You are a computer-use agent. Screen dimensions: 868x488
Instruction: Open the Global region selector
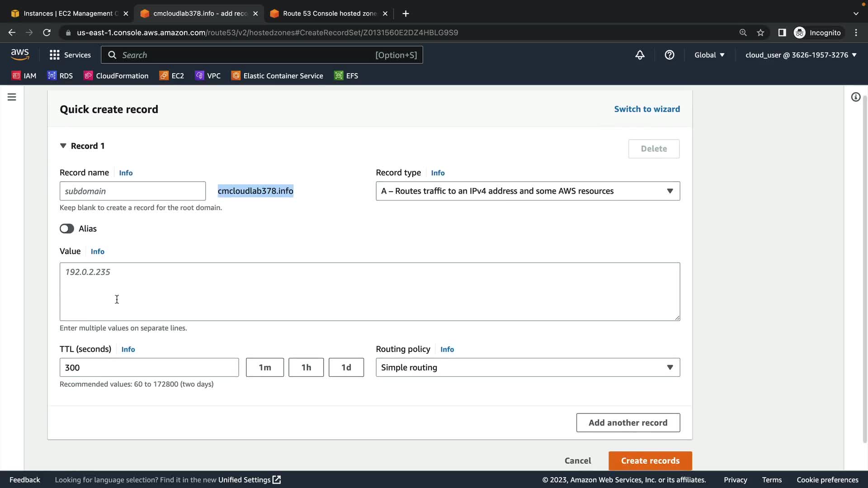tap(709, 55)
